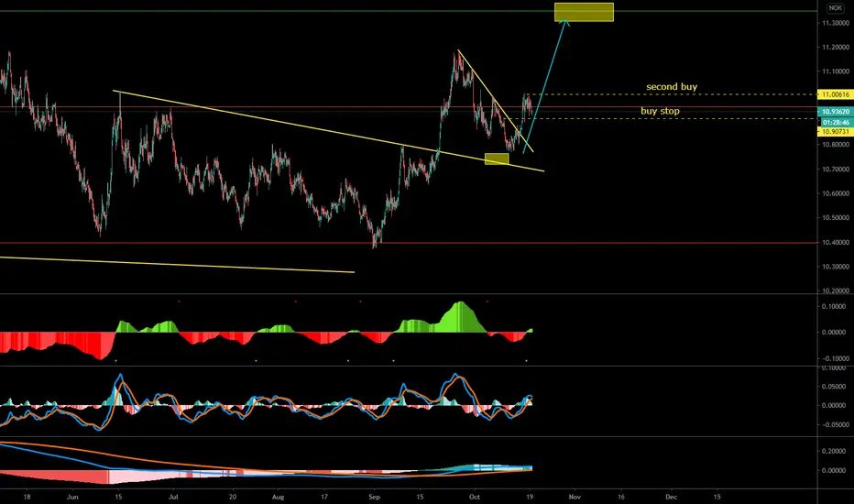Click the 10.70000 price scale value
Viewport: 854px width, 504px height.
click(836, 170)
